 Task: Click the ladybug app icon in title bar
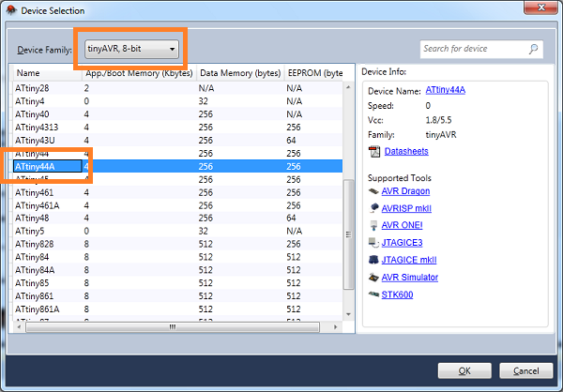(x=11, y=10)
